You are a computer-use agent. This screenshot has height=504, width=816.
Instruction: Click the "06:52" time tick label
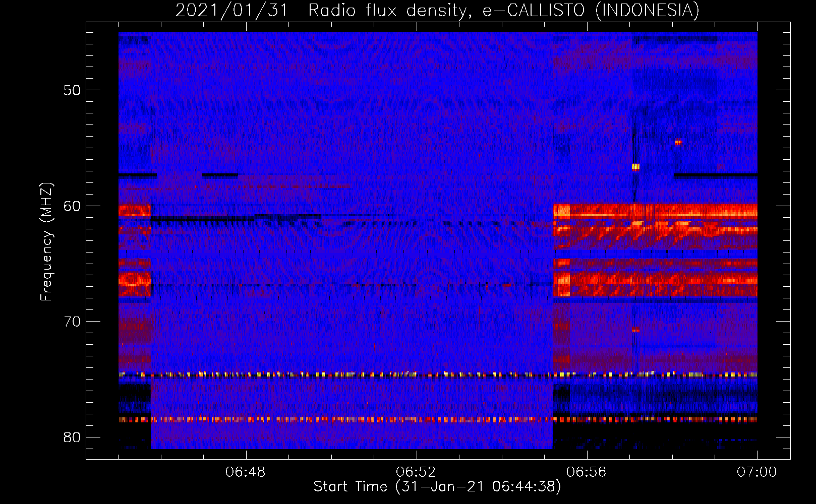416,472
